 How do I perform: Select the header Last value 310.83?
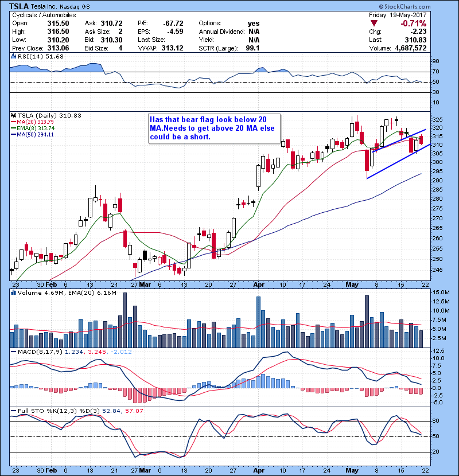[x=415, y=40]
